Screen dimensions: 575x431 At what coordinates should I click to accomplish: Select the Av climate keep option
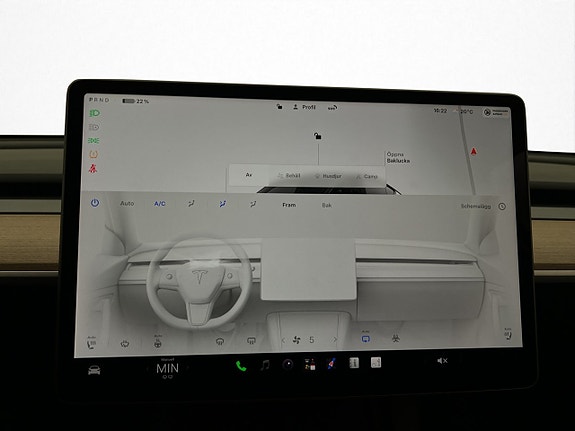(x=249, y=175)
